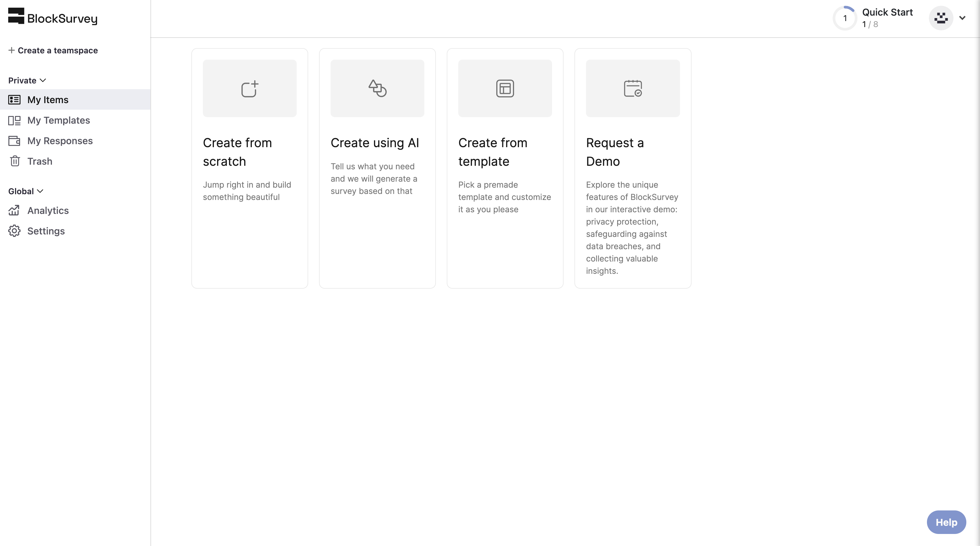This screenshot has height=546, width=980.
Task: Open the Help button
Action: [x=946, y=522]
